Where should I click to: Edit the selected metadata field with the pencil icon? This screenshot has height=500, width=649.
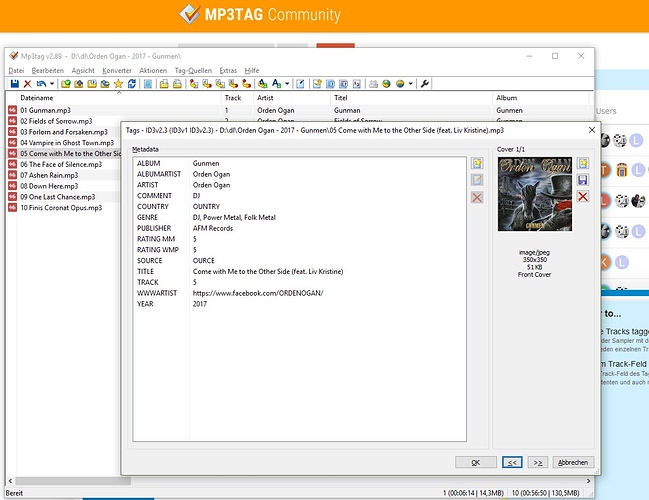[477, 180]
